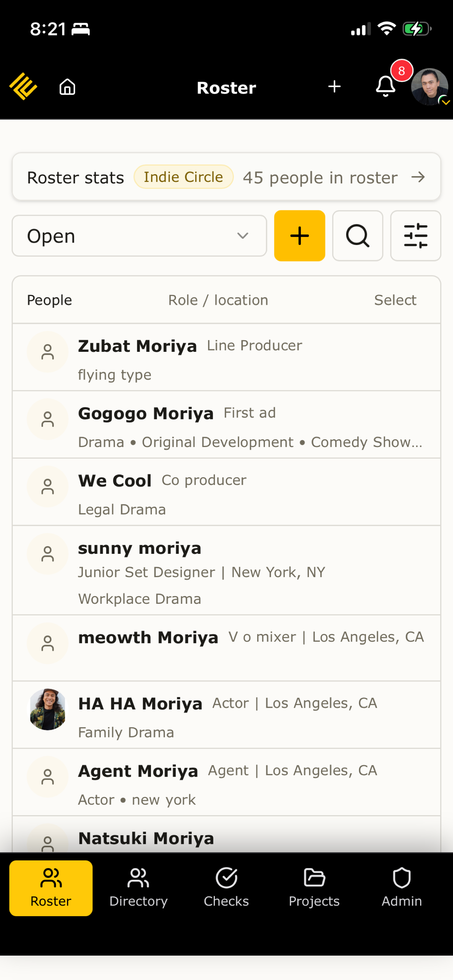Open roster search magnifier
Viewport: 453px width, 980px height.
(357, 236)
